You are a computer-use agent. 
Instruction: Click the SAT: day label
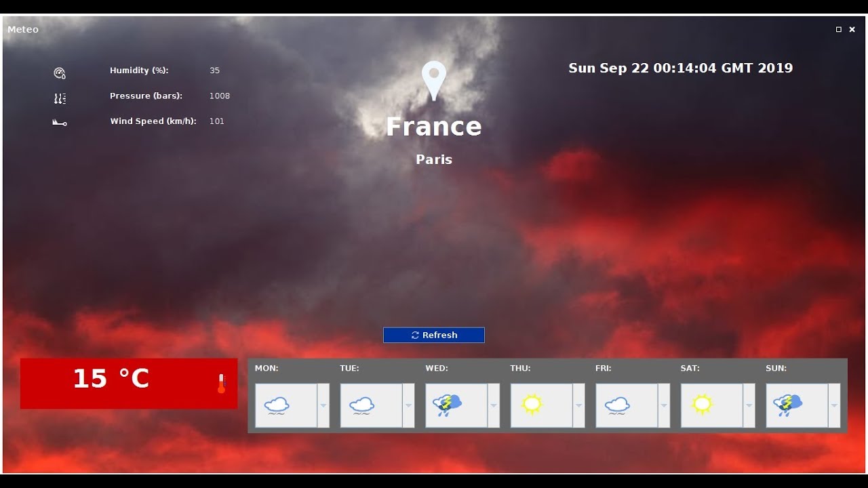pyautogui.click(x=690, y=369)
